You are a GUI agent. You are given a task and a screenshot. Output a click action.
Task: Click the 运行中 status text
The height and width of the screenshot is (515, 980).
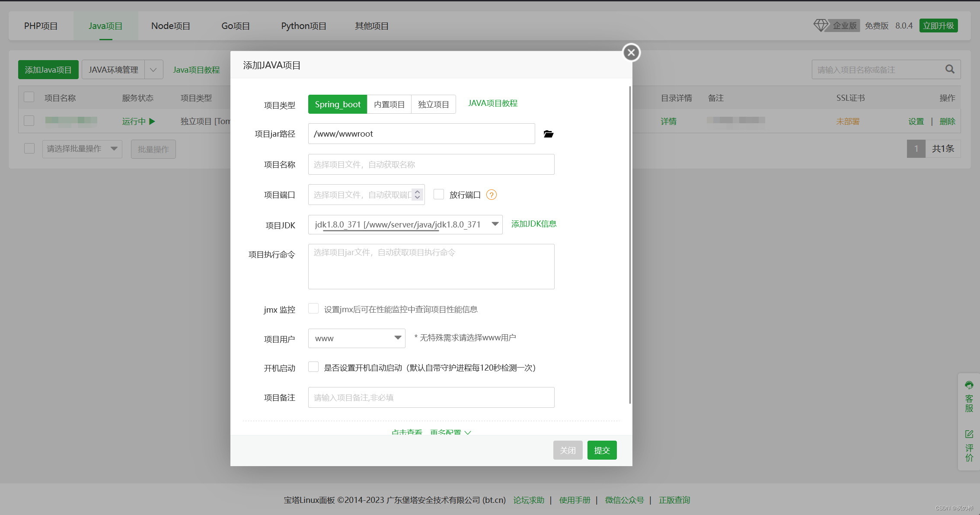point(134,122)
